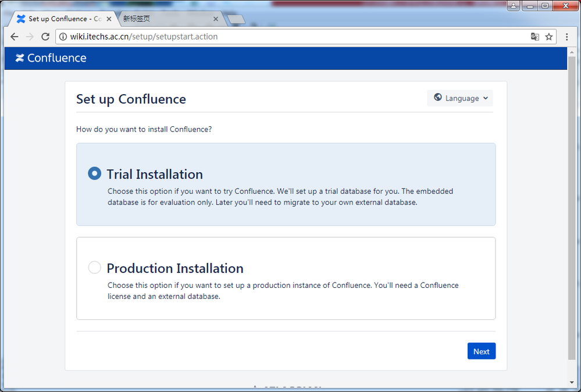Click the Confluence logo in header
The height and width of the screenshot is (392, 581).
(x=51, y=58)
